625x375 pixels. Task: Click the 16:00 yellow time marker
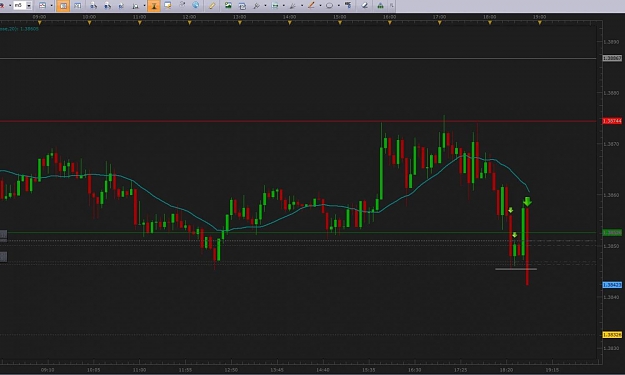pyautogui.click(x=390, y=23)
